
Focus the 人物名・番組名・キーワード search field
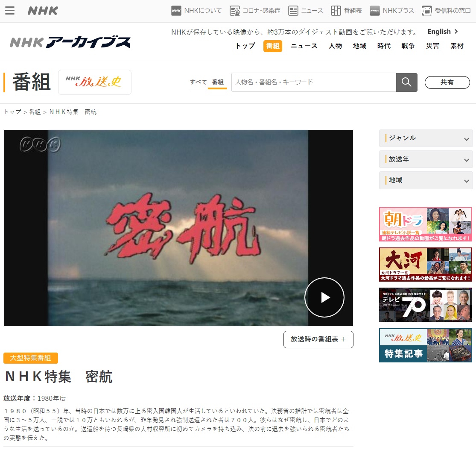pos(314,82)
